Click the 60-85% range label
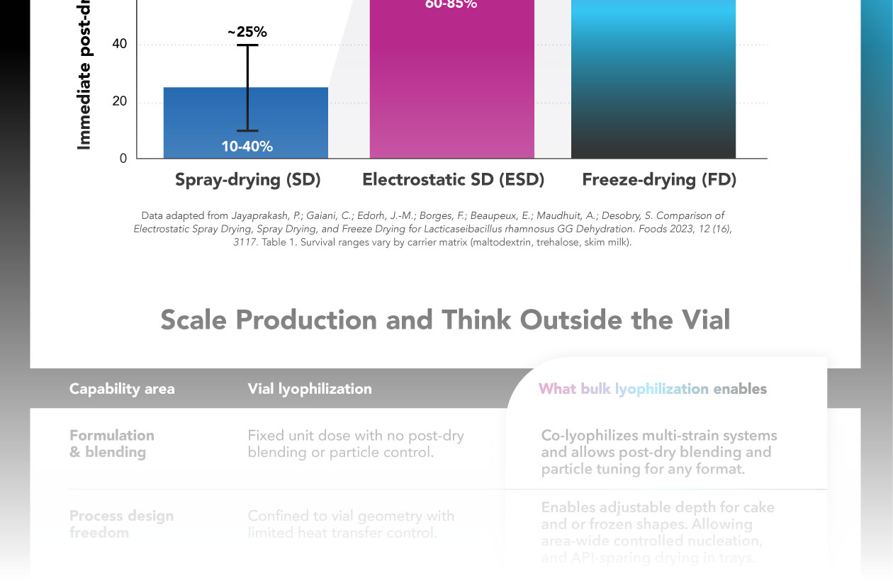 click(451, 4)
